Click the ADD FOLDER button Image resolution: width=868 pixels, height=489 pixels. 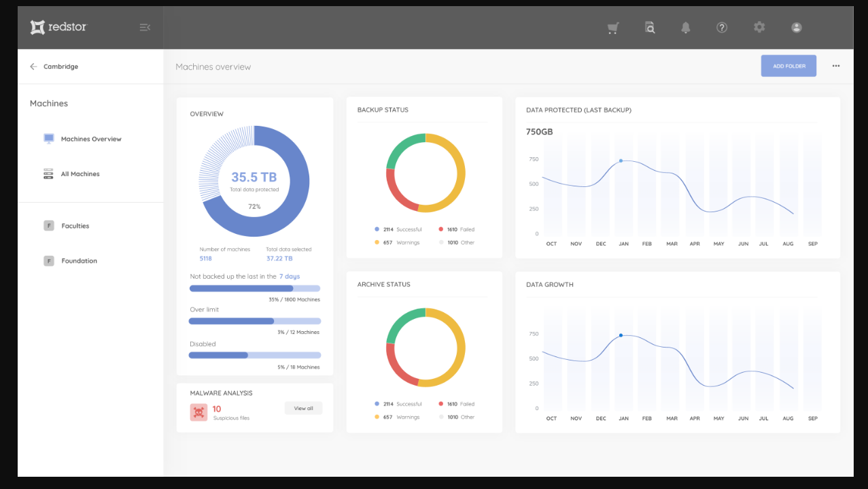click(x=788, y=65)
